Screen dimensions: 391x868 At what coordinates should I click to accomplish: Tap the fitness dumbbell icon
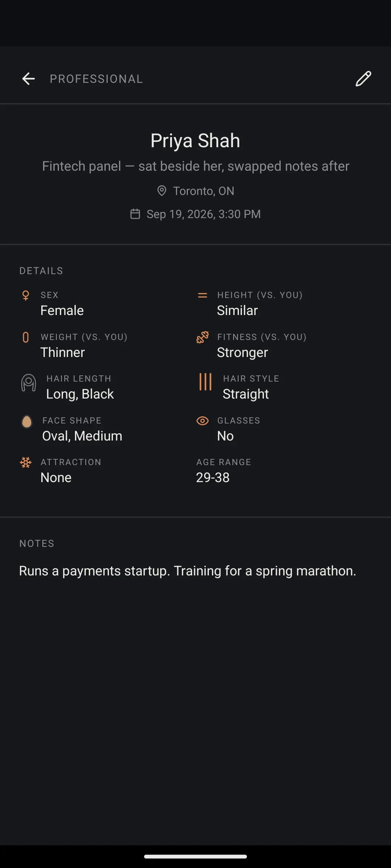click(x=202, y=337)
